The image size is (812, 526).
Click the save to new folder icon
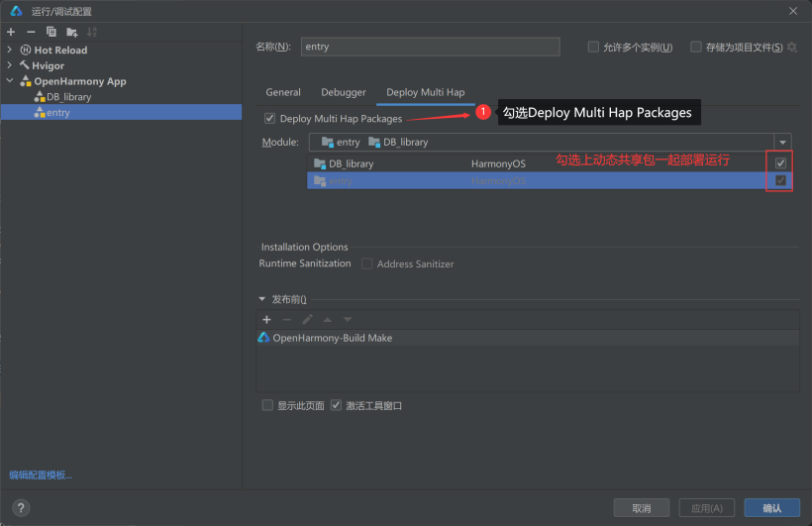pyautogui.click(x=71, y=32)
